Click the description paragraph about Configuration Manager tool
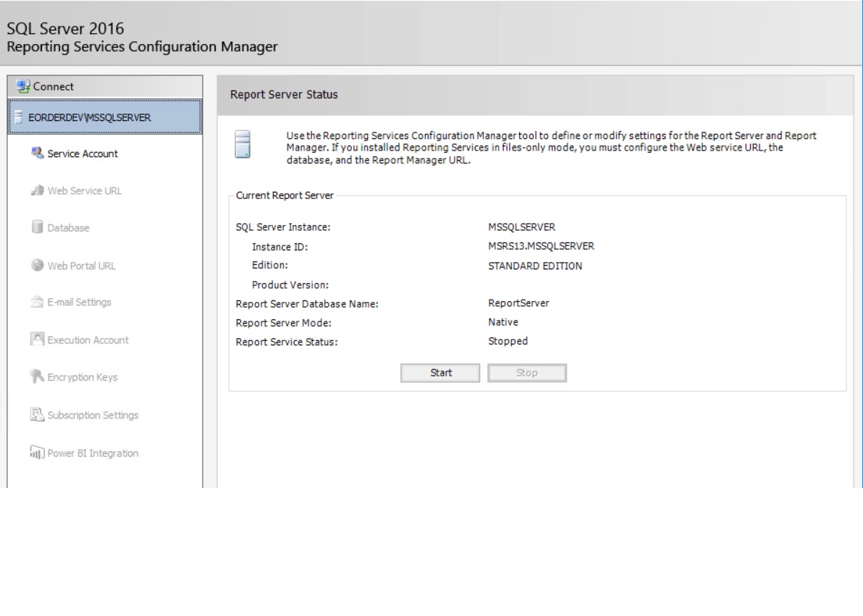Viewport: 863px width, 616px height. click(x=551, y=148)
